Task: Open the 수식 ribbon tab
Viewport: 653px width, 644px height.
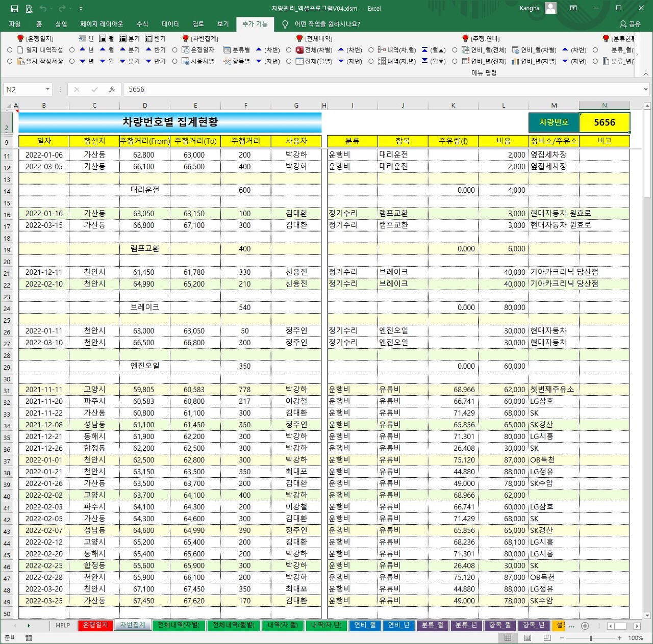Action: [142, 24]
